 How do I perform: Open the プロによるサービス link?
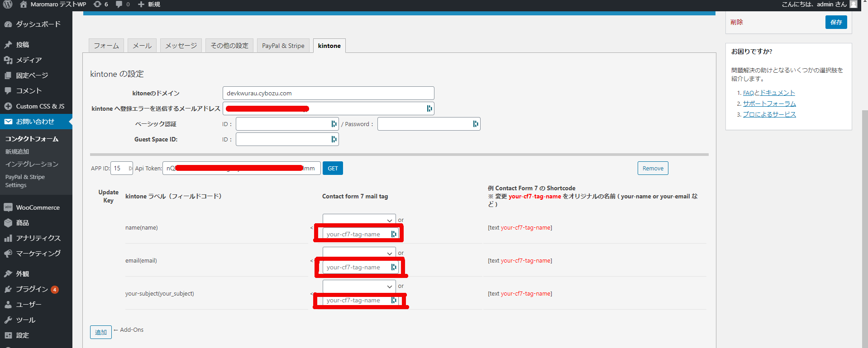(769, 114)
